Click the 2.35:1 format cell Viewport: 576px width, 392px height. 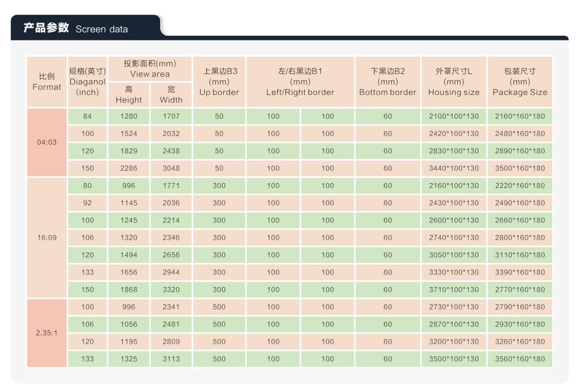47,333
